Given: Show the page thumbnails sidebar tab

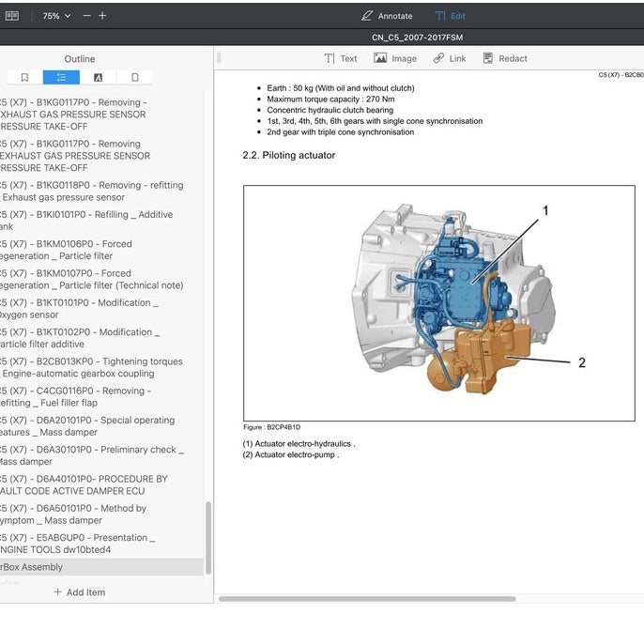Looking at the screenshot, I should tap(135, 77).
